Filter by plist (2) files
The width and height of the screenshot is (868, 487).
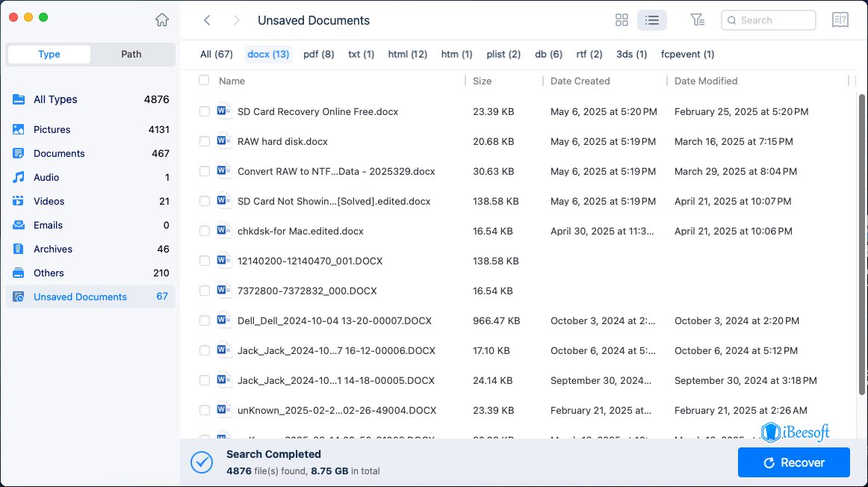click(x=503, y=55)
